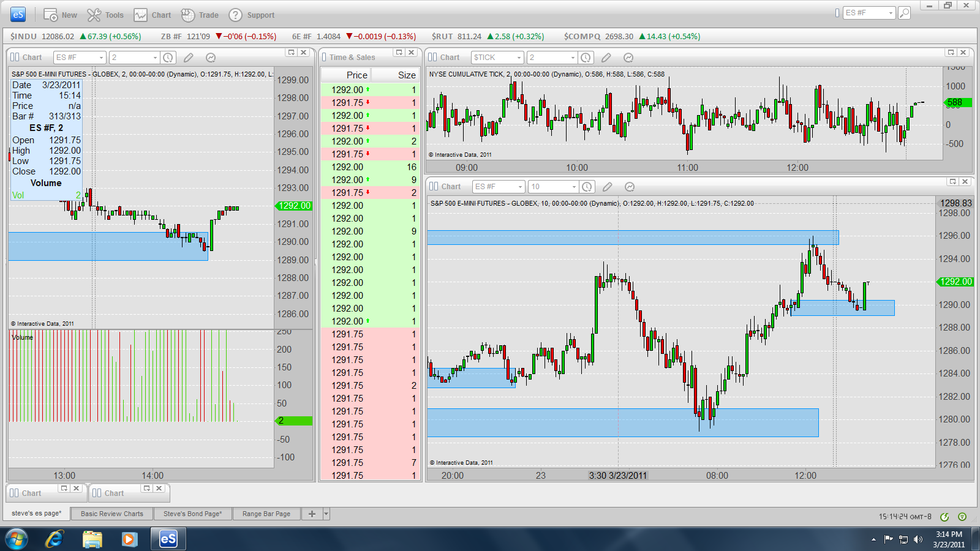Click the $INDU quote in ticker bar
The height and width of the screenshot is (551, 980).
pyautogui.click(x=75, y=36)
